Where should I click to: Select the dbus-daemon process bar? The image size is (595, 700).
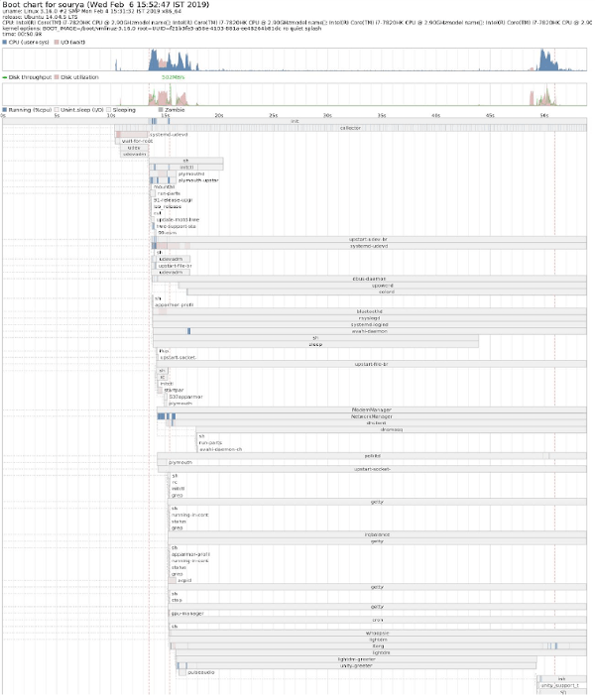(369, 279)
